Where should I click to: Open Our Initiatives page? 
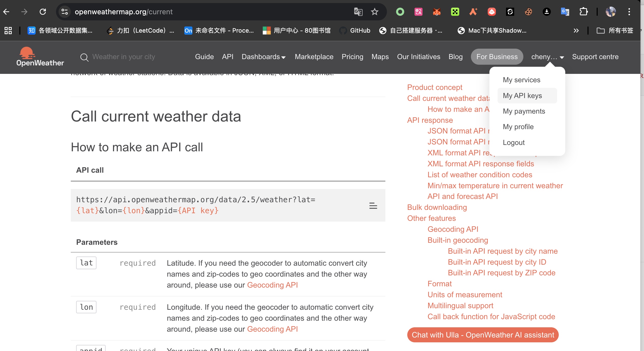[x=418, y=57]
